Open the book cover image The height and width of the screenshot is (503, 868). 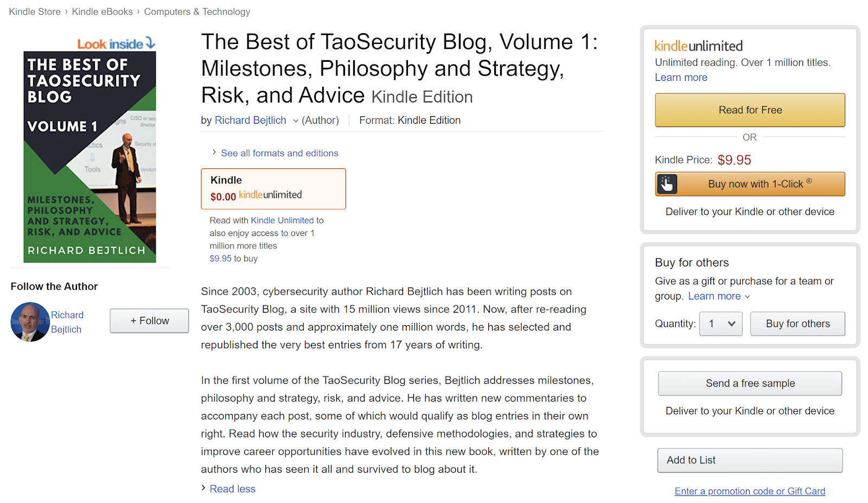point(90,157)
